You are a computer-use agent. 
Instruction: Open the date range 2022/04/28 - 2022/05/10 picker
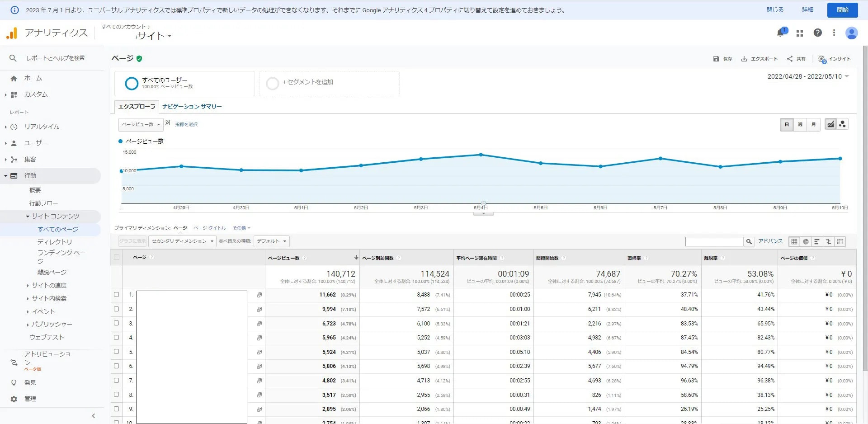[808, 76]
